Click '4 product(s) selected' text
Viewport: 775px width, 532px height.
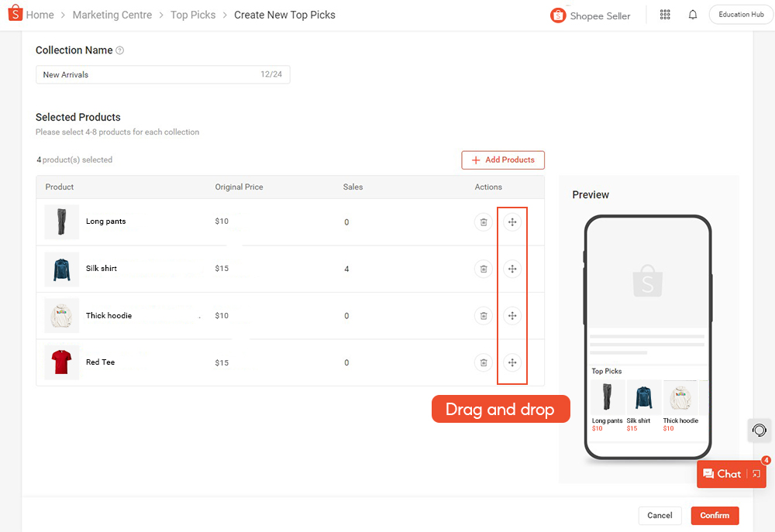coord(74,160)
